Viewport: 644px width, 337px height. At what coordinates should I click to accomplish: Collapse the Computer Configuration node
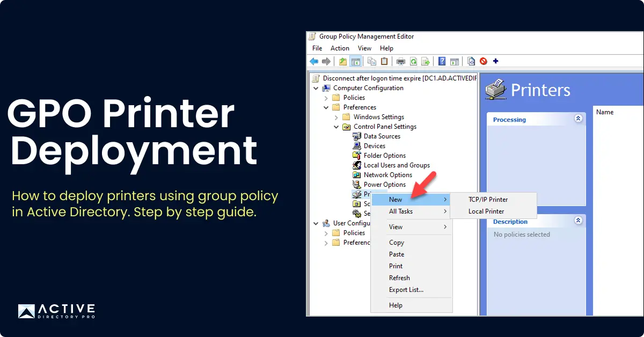316,88
